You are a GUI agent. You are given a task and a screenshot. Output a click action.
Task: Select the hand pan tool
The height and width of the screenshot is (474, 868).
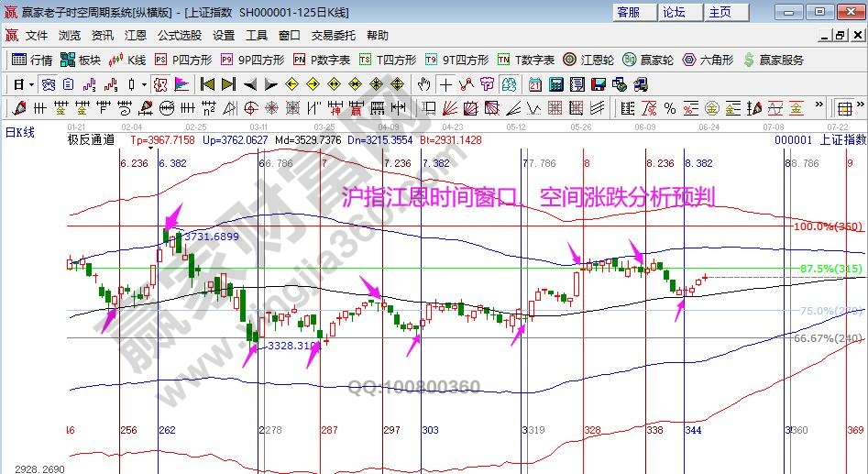point(423,84)
